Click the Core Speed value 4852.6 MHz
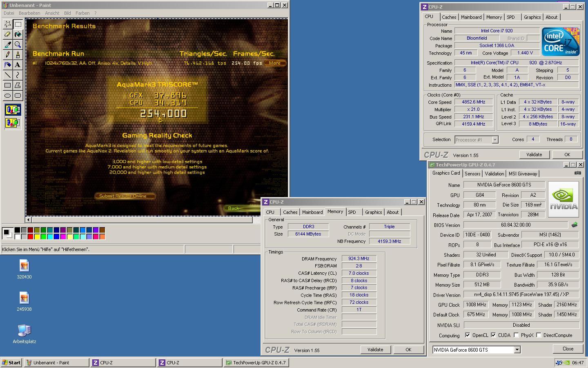 474,102
